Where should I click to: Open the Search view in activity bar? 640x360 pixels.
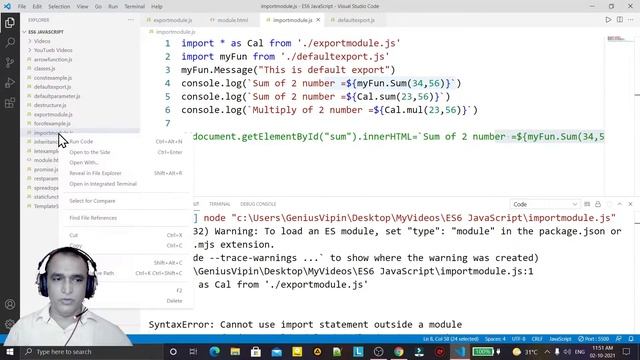(x=10, y=42)
